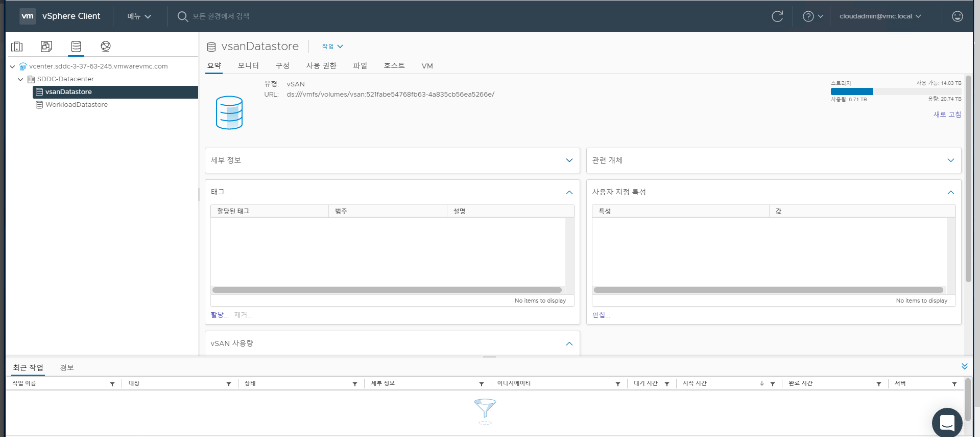Switch to the 사용 권한 tab
Screen dimensions: 980x437
321,66
